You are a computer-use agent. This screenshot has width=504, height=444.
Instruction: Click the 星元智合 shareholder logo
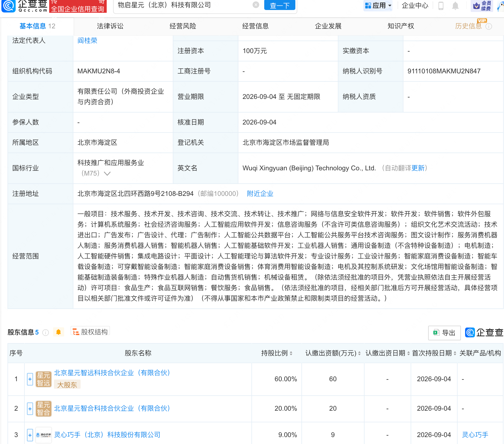tap(44, 408)
